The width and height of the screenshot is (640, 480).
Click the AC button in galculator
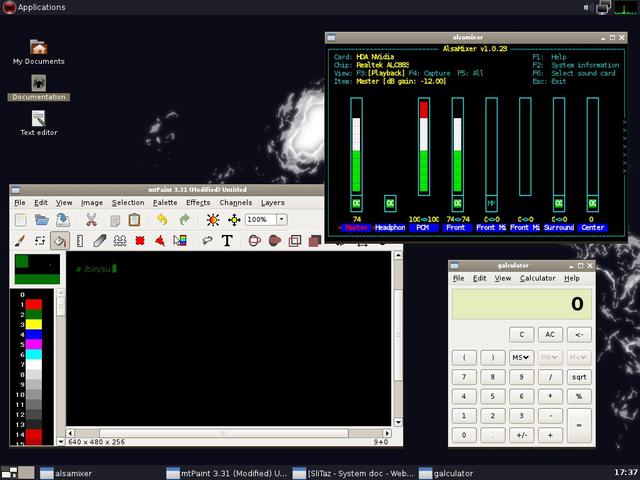[550, 335]
